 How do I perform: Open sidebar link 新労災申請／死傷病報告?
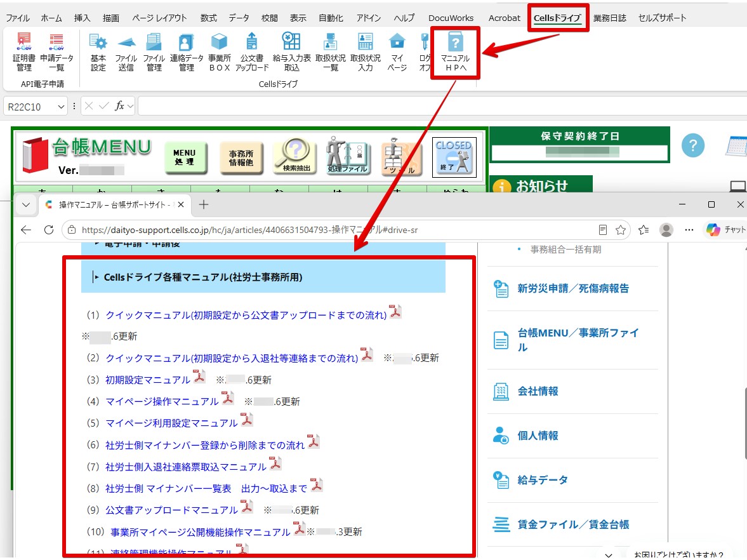click(x=573, y=288)
